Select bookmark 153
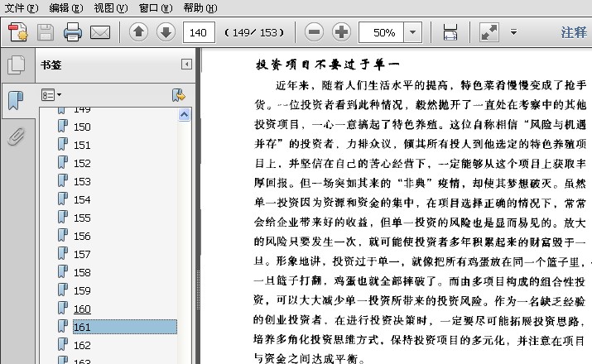The height and width of the screenshot is (364, 592). [82, 181]
